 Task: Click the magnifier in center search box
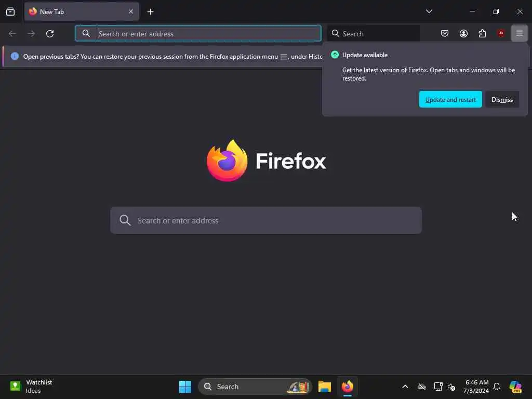125,220
